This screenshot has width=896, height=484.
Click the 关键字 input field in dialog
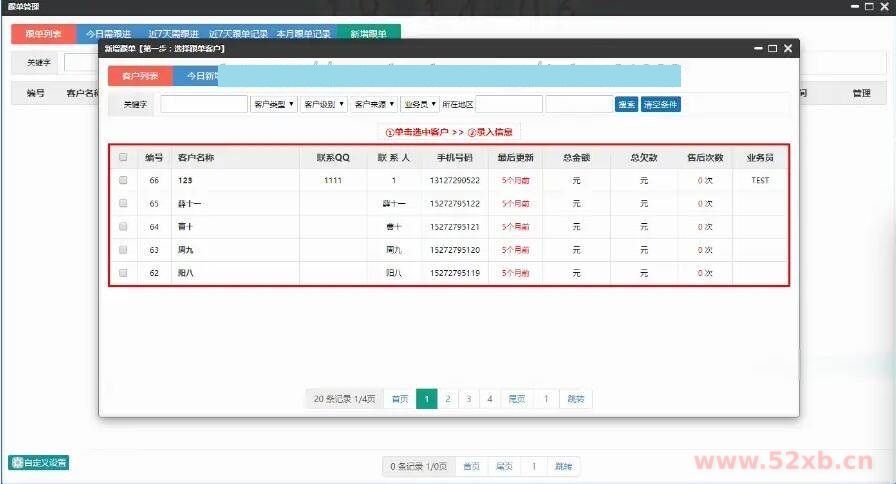203,104
